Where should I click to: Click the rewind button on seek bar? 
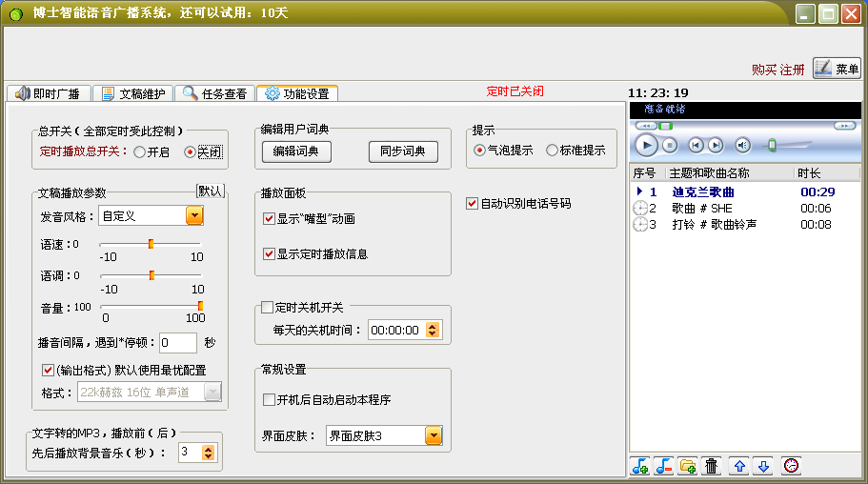pos(645,126)
